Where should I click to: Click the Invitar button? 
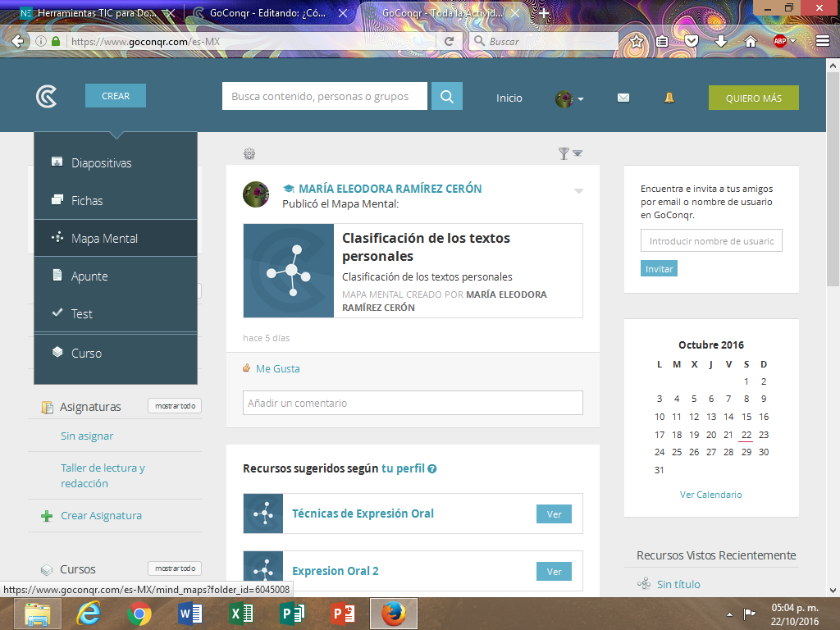pos(659,268)
